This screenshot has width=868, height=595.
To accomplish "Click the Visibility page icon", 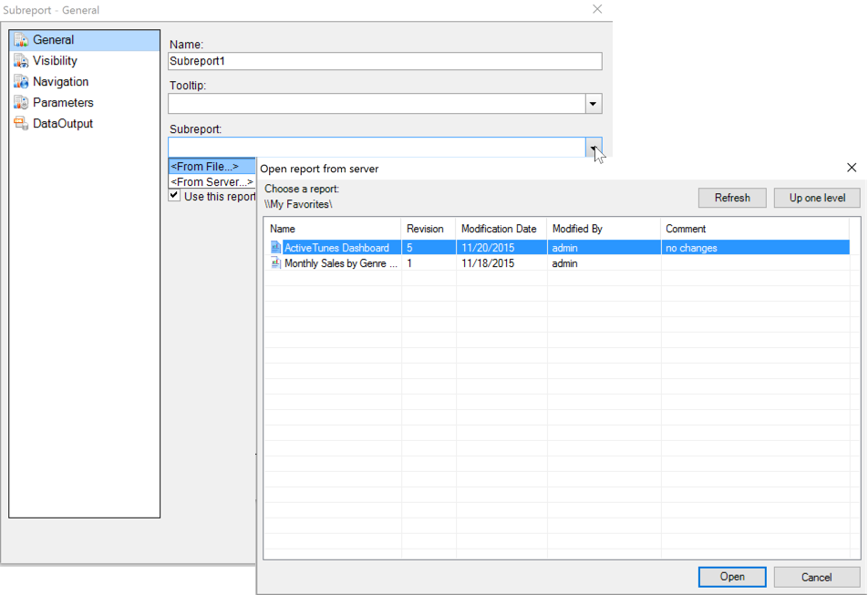I will pos(21,61).
